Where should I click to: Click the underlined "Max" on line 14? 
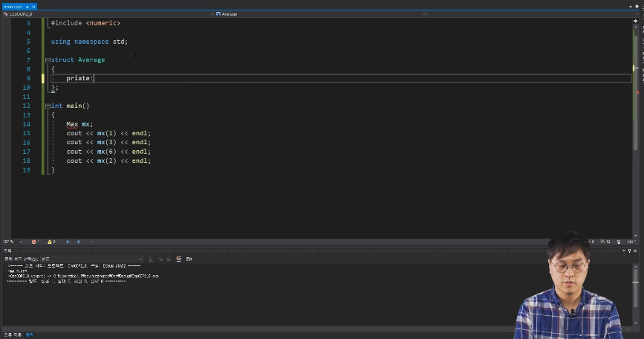coord(72,124)
